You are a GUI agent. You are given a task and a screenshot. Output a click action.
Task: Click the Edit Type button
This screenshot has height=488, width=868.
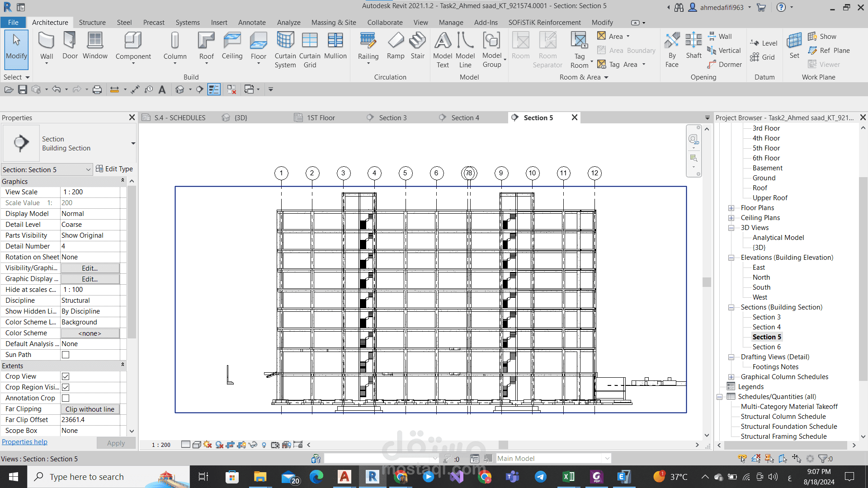coord(114,169)
